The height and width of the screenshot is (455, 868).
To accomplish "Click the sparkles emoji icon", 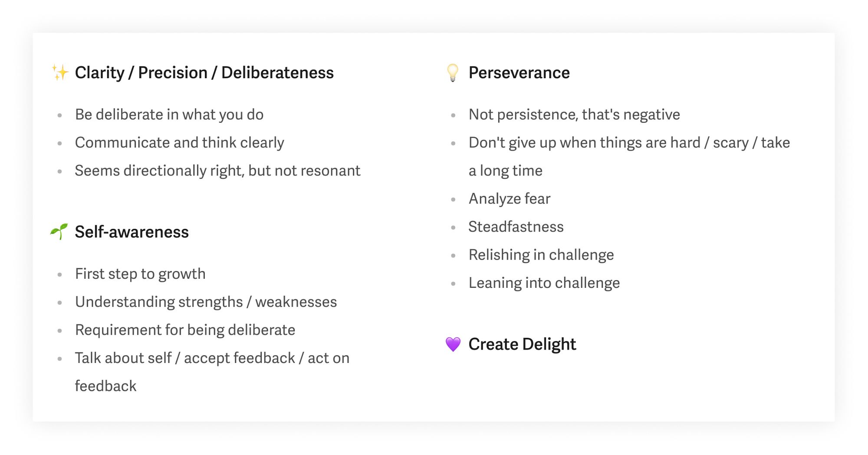I will [x=60, y=73].
